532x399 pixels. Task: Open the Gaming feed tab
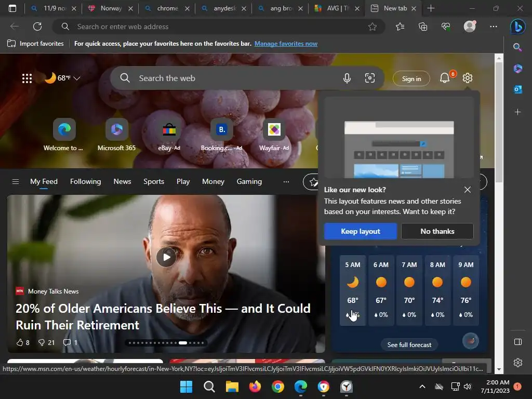tap(249, 181)
